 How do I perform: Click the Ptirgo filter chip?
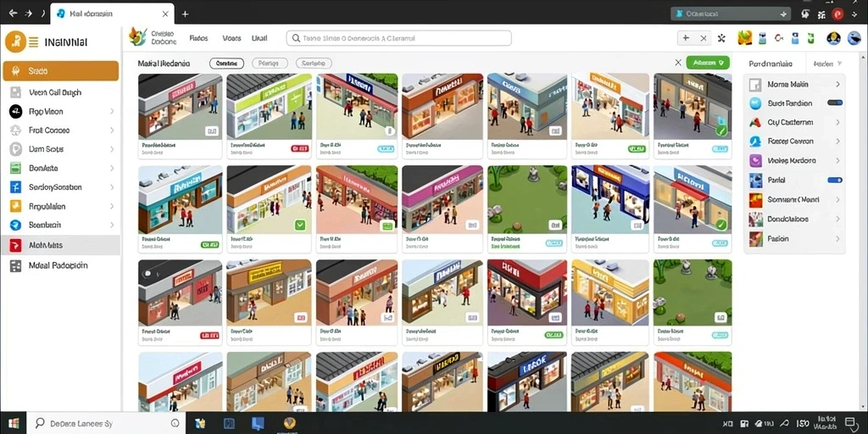(x=270, y=63)
